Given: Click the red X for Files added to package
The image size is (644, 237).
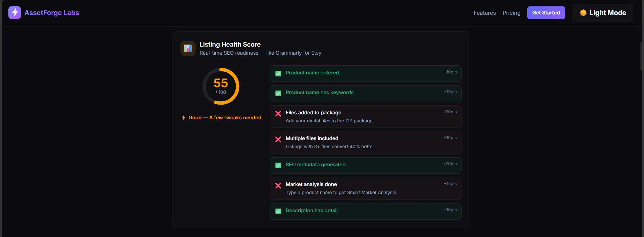Looking at the screenshot, I should pyautogui.click(x=278, y=113).
